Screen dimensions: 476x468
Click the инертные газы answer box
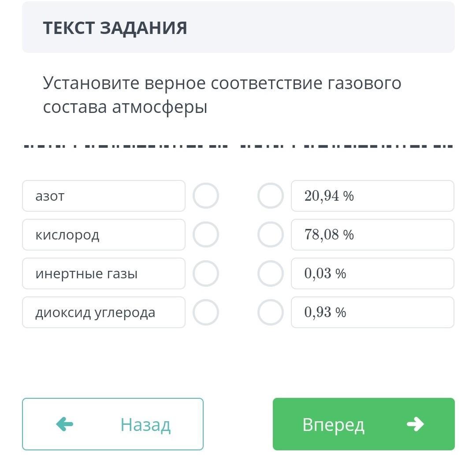[104, 273]
